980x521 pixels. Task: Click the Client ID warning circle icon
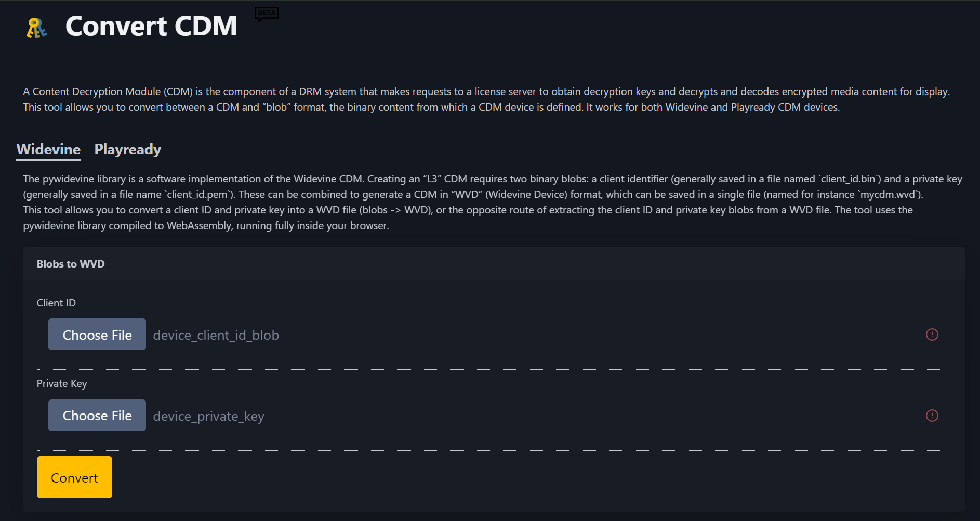[932, 335]
